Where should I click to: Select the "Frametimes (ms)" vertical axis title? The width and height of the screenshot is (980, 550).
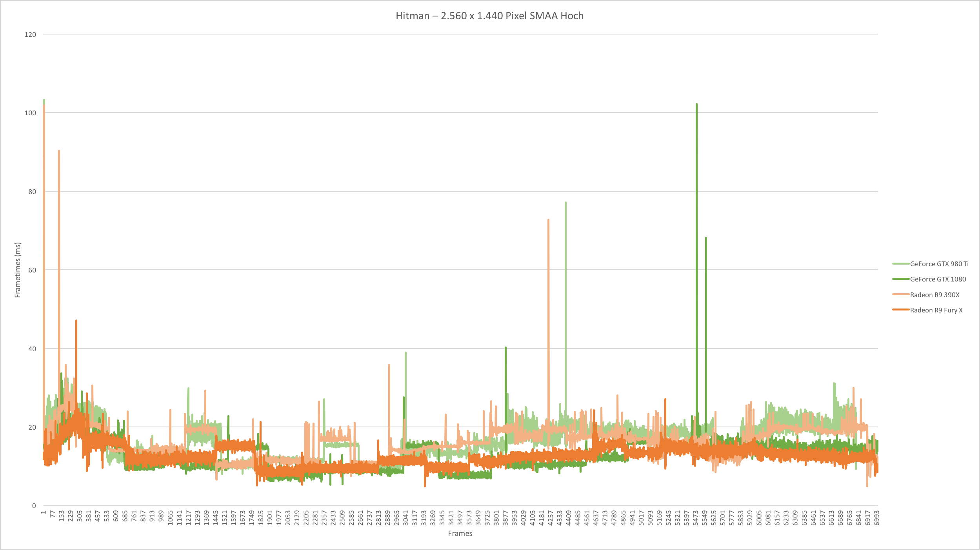pyautogui.click(x=18, y=270)
